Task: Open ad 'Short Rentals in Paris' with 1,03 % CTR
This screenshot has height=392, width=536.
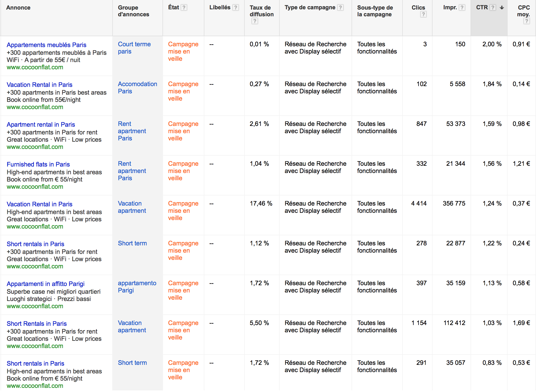Action: [37, 323]
